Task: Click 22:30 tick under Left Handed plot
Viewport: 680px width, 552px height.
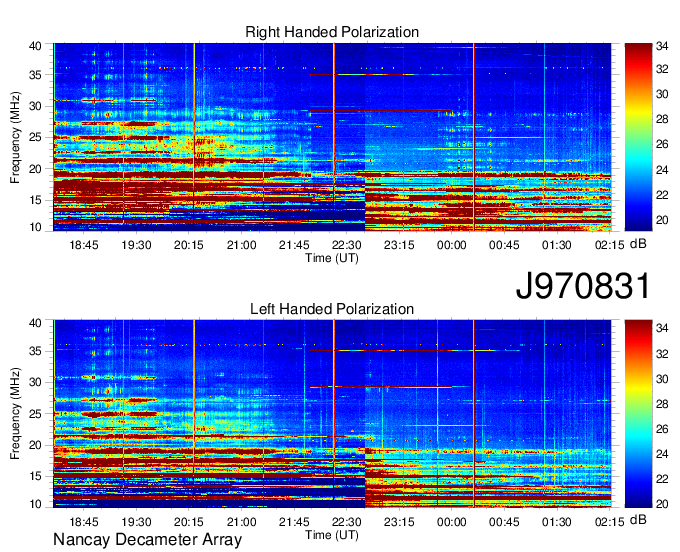Action: click(x=347, y=523)
